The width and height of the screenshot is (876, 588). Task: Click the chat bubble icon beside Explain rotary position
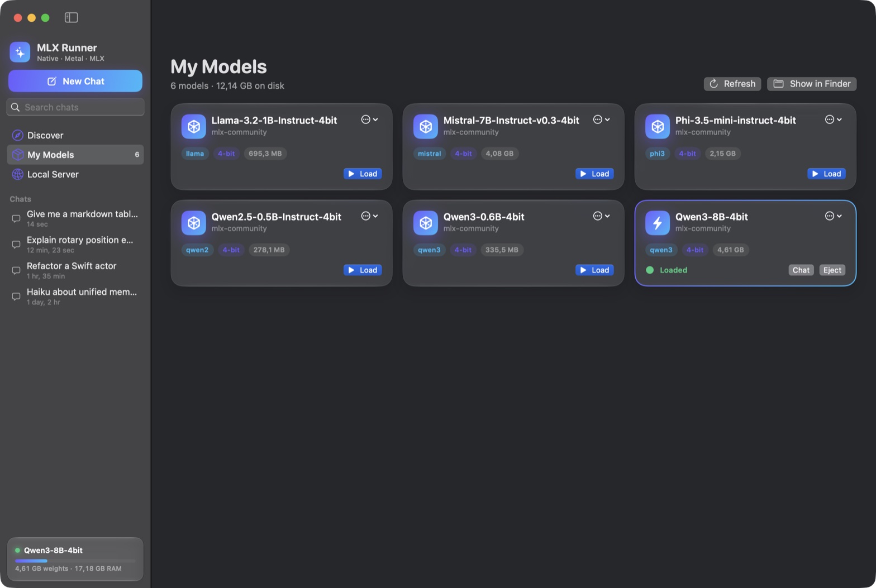pos(16,245)
